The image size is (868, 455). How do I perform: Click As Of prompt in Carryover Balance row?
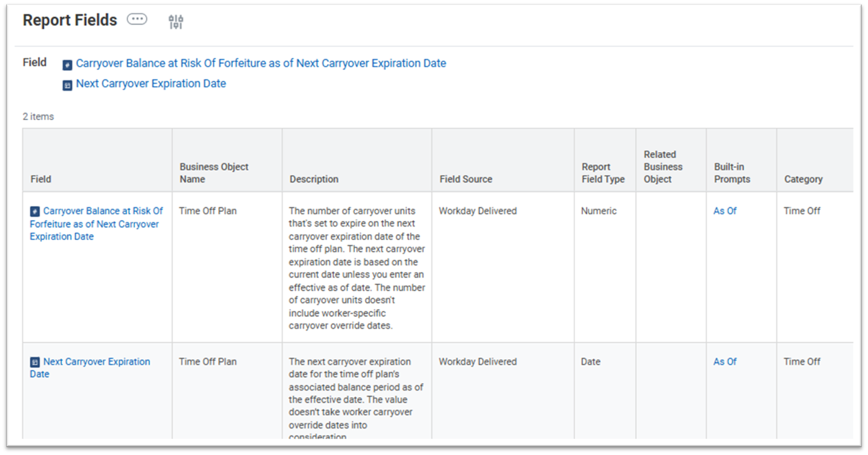[725, 211]
